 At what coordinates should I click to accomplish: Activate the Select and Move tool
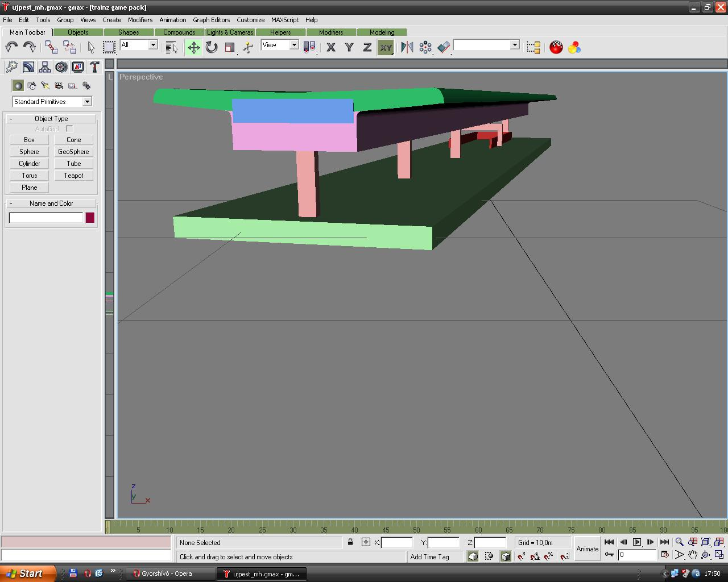[193, 47]
